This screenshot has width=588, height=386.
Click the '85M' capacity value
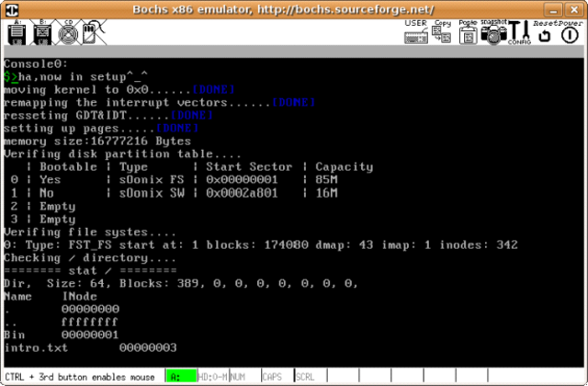point(326,179)
